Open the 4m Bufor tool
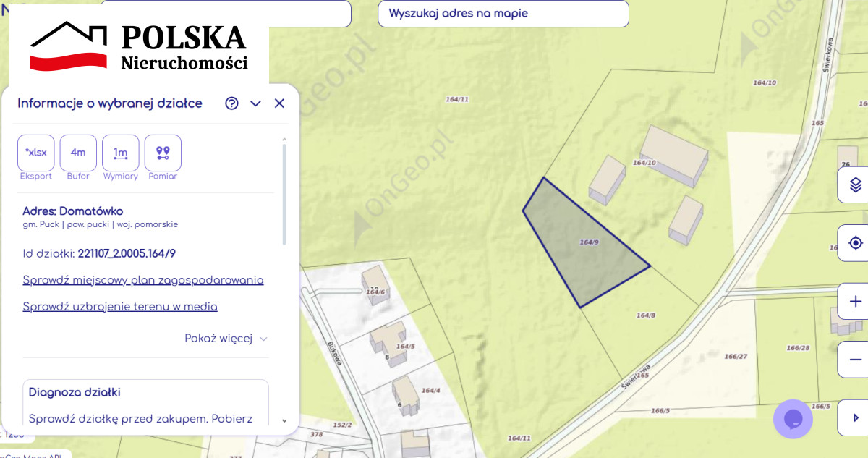 (78, 153)
